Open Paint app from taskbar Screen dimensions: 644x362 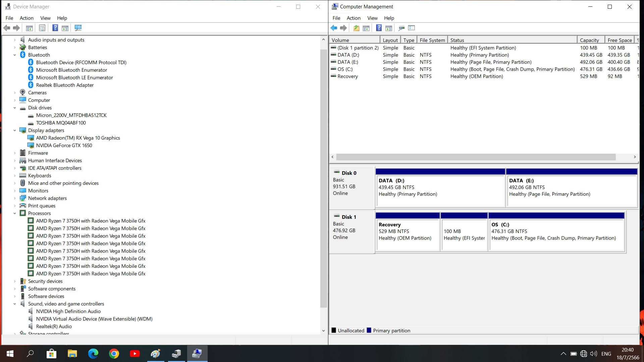tap(155, 354)
